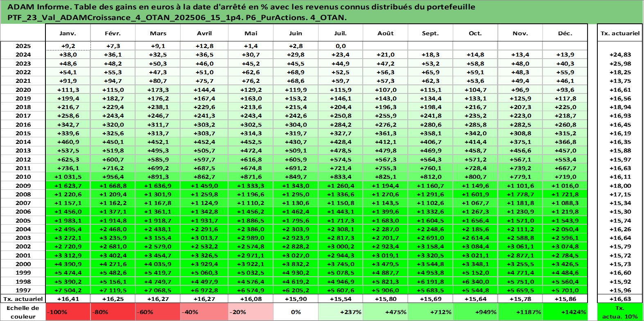The image size is (644, 321).
Task: Click the 2024 rate value +24,83
Action: tap(620, 55)
